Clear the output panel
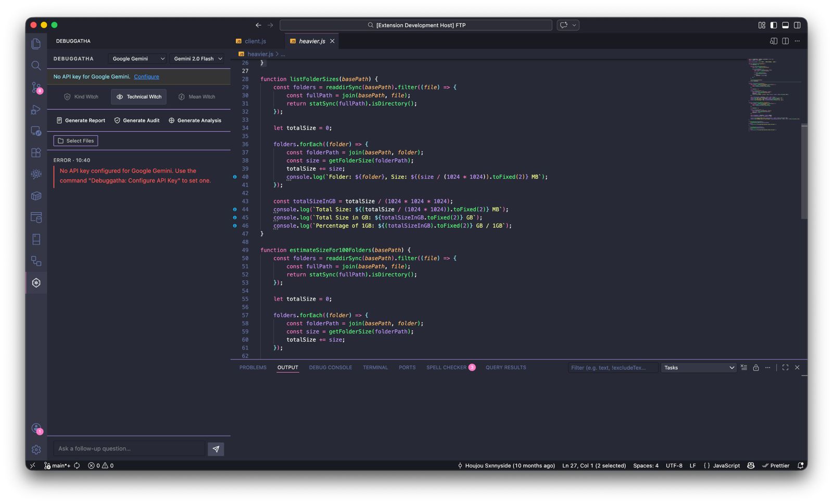The height and width of the screenshot is (504, 833). pos(744,368)
